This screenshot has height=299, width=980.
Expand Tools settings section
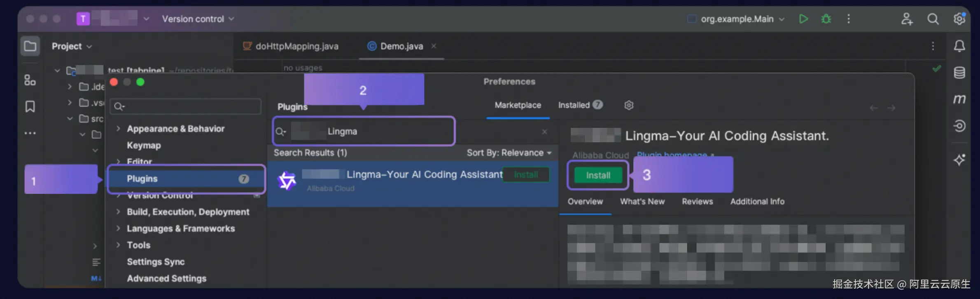pyautogui.click(x=118, y=245)
